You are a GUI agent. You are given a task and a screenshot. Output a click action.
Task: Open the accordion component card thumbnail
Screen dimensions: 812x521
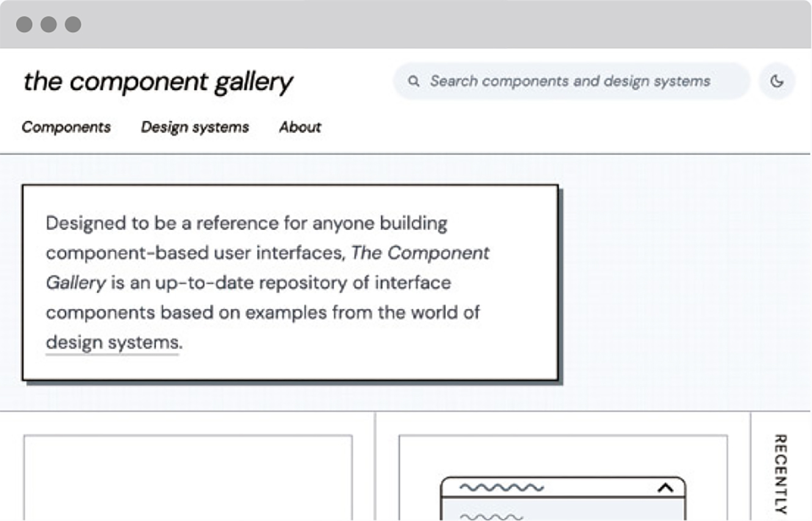coord(563,477)
